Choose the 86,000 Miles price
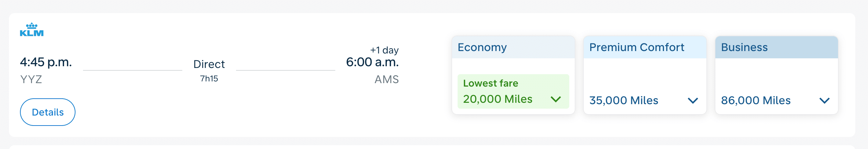868x149 pixels. (x=756, y=100)
